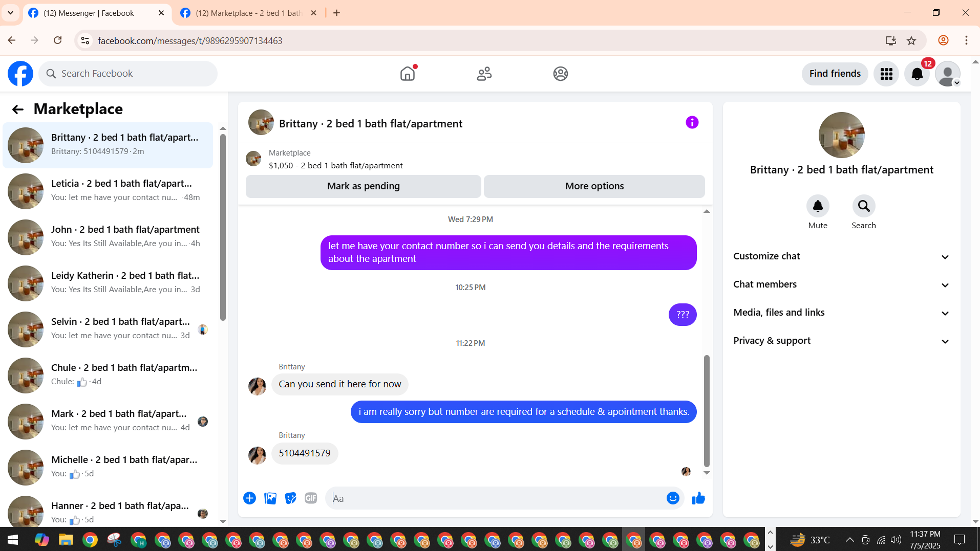Image resolution: width=980 pixels, height=551 pixels.
Task: Open Facebook home feed icon
Action: [x=408, y=74]
